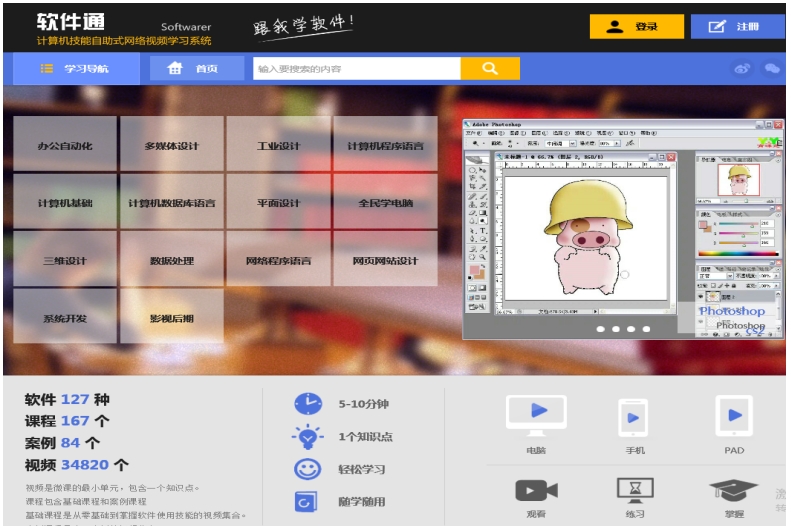The image size is (791, 532).
Task: Go to the 首页 home tab
Action: pyautogui.click(x=194, y=68)
